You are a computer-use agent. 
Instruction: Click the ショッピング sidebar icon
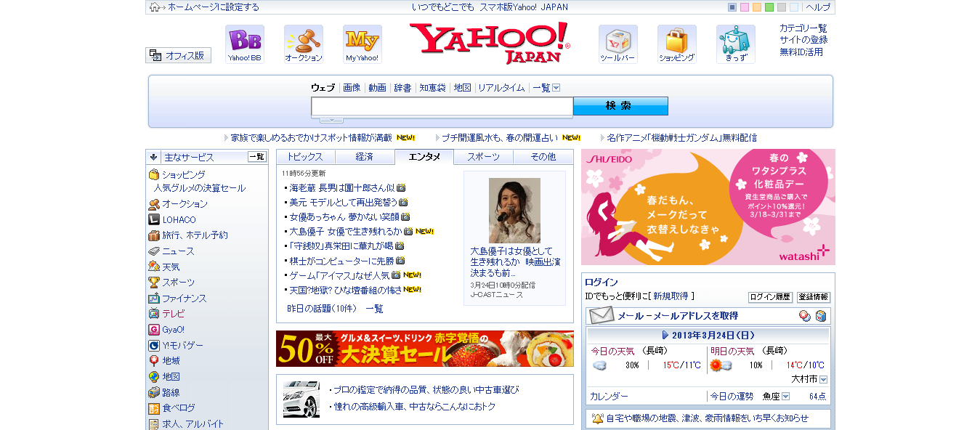[154, 175]
